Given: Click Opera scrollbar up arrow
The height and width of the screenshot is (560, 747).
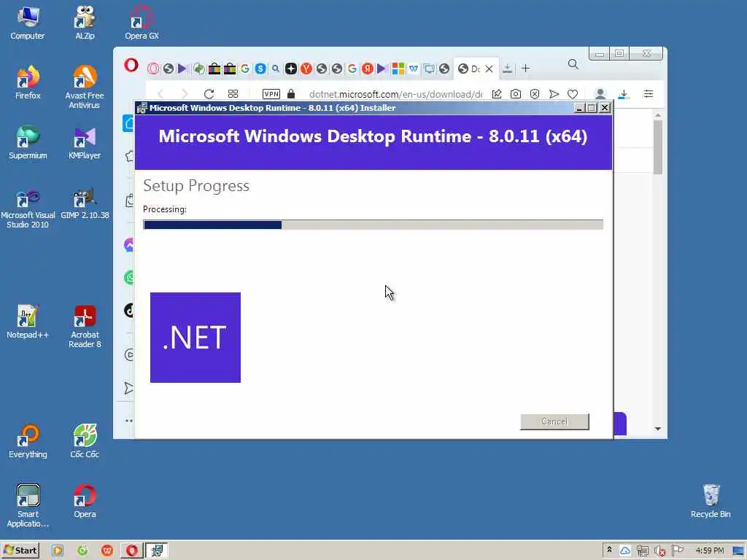Looking at the screenshot, I should [658, 114].
